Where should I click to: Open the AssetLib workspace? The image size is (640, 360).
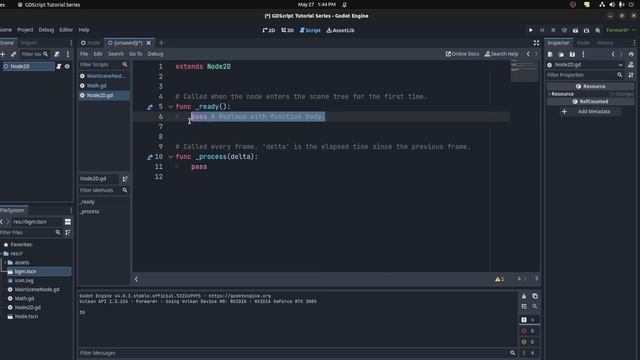pyautogui.click(x=340, y=30)
